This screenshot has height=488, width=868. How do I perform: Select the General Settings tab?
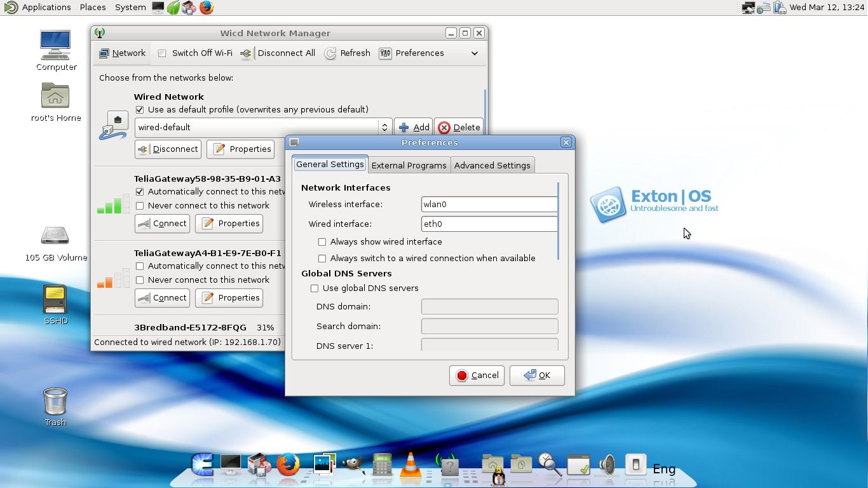[330, 164]
